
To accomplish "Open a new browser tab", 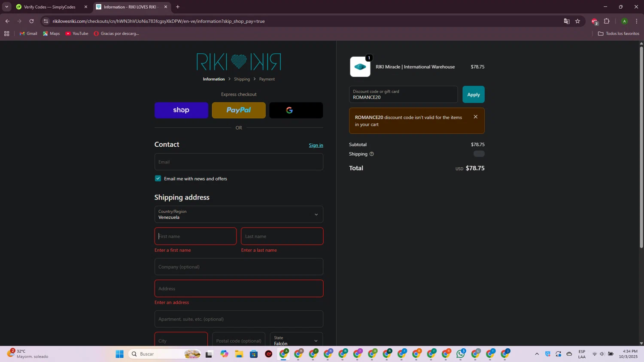I will pos(178,7).
